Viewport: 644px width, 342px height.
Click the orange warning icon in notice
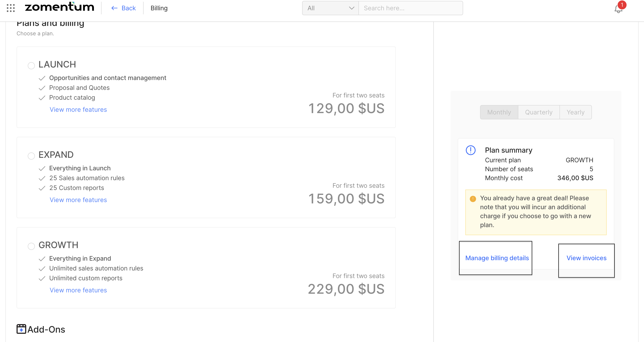(x=473, y=199)
